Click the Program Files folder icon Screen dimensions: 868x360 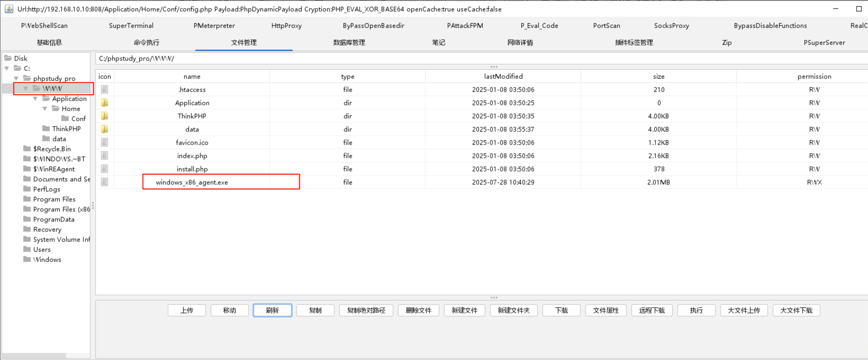click(x=27, y=199)
